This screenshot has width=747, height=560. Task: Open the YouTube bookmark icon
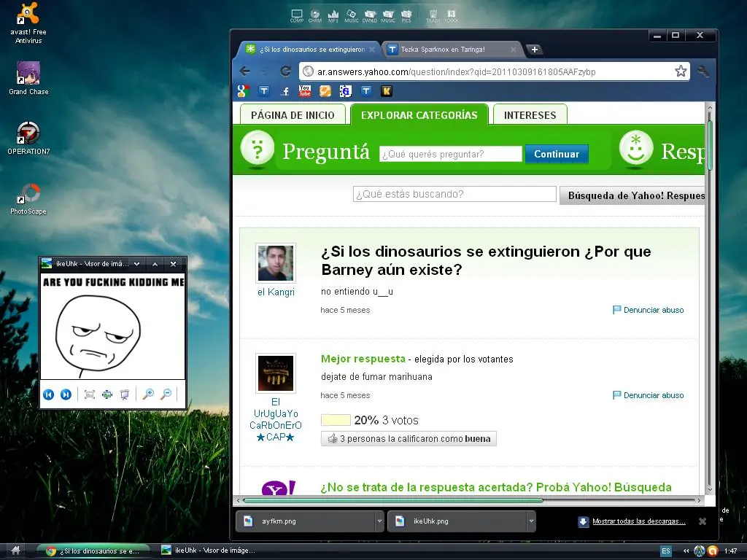pos(305,91)
